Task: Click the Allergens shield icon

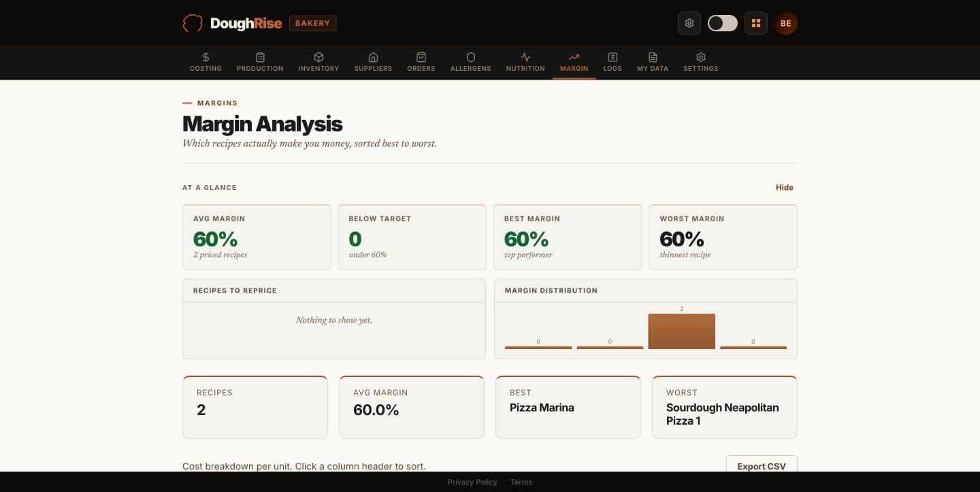Action: [471, 57]
